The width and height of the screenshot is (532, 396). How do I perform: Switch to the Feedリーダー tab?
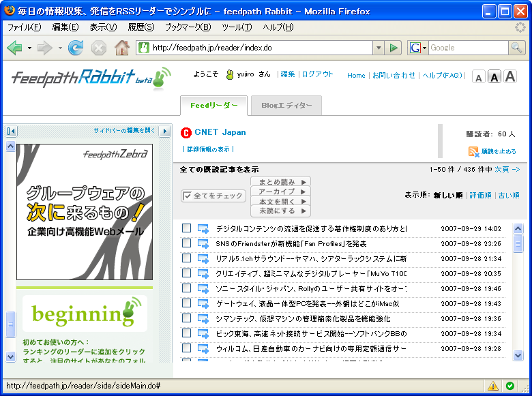coord(213,106)
